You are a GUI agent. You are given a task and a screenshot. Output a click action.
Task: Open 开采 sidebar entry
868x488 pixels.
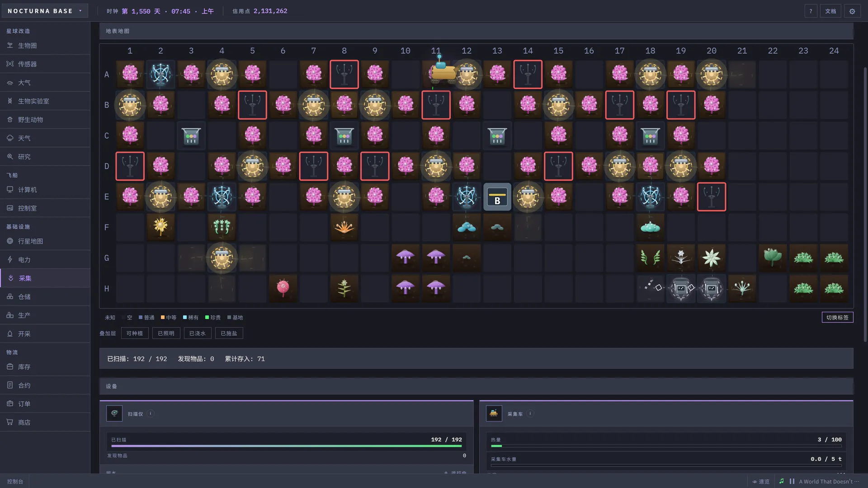tap(45, 334)
